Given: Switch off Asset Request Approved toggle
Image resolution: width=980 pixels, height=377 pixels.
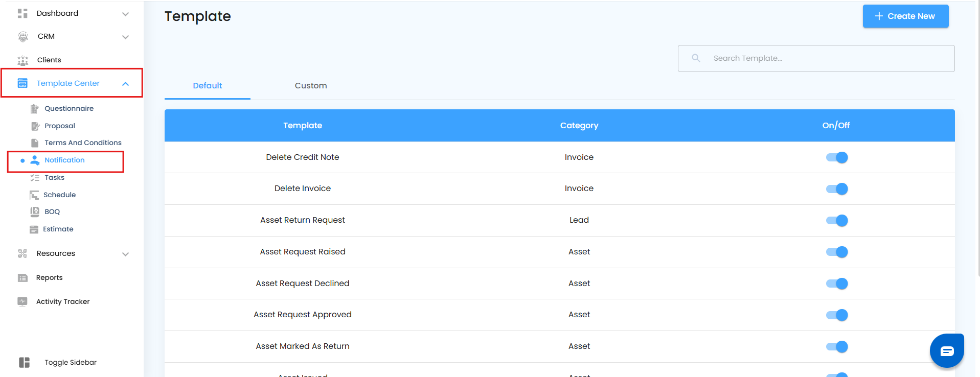Looking at the screenshot, I should click(x=837, y=315).
